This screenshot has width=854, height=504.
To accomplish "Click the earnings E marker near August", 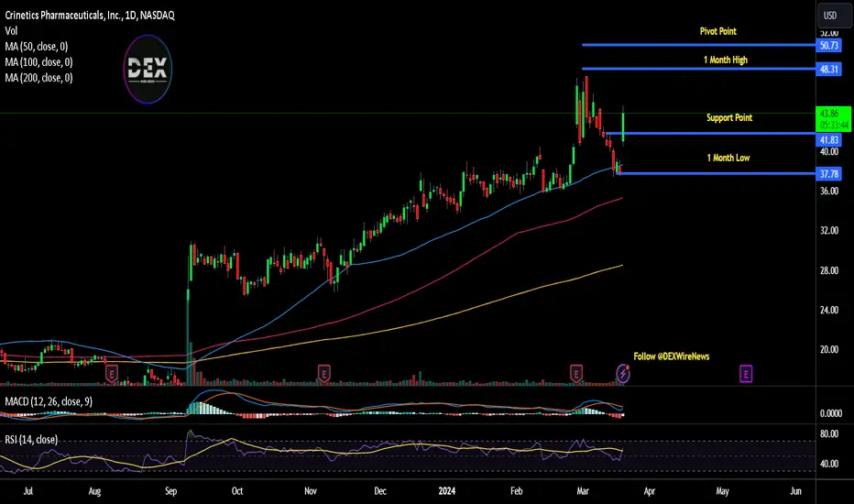I will click(x=112, y=374).
